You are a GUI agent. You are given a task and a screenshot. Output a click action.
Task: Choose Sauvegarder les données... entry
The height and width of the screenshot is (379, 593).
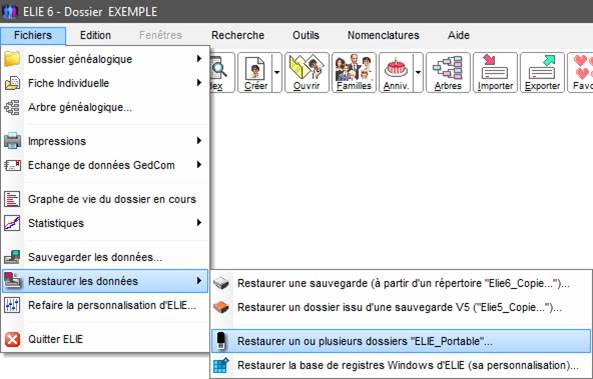click(105, 257)
